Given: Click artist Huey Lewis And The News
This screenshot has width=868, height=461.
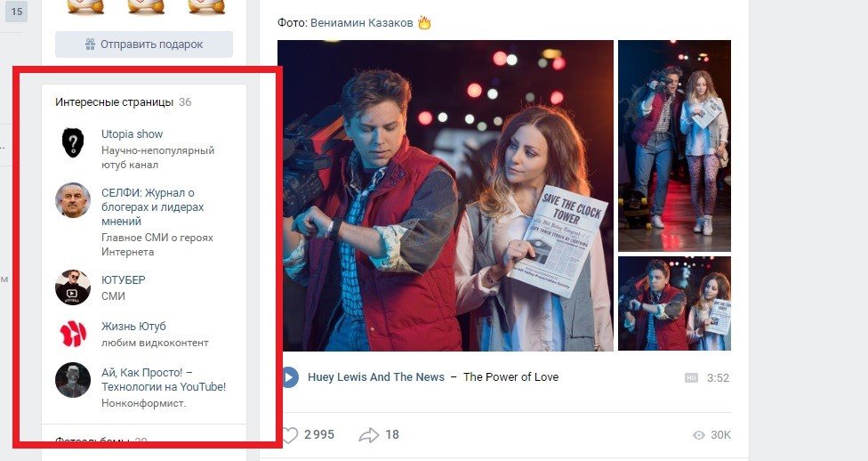Looking at the screenshot, I should click(376, 377).
